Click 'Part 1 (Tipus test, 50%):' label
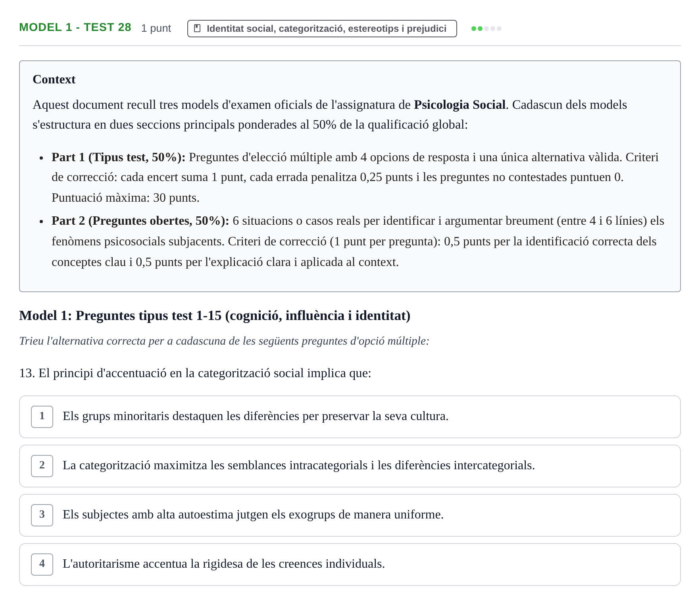This screenshot has width=700, height=605. [119, 157]
